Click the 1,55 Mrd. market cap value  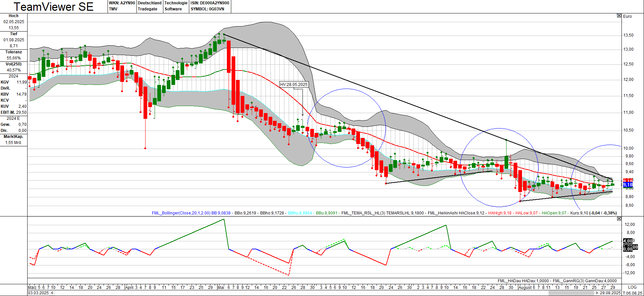(x=13, y=143)
